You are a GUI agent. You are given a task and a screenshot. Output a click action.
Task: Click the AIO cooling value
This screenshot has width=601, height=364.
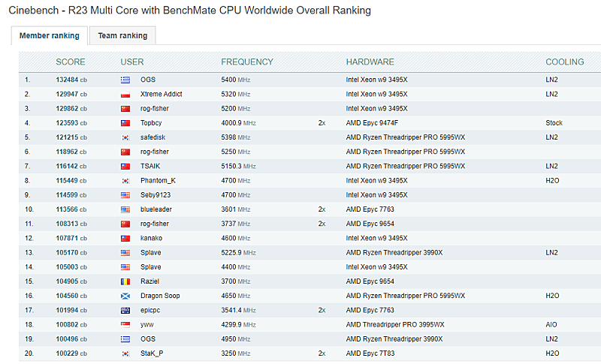(x=551, y=324)
